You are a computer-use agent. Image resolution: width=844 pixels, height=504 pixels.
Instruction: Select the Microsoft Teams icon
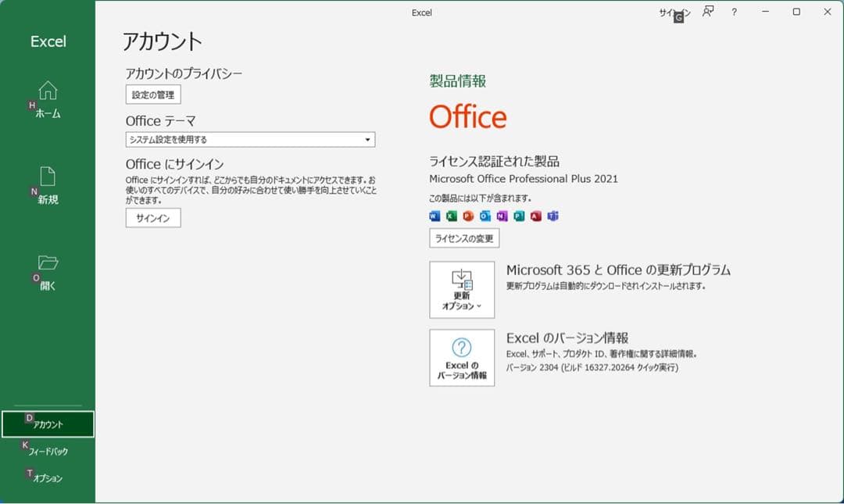click(553, 216)
